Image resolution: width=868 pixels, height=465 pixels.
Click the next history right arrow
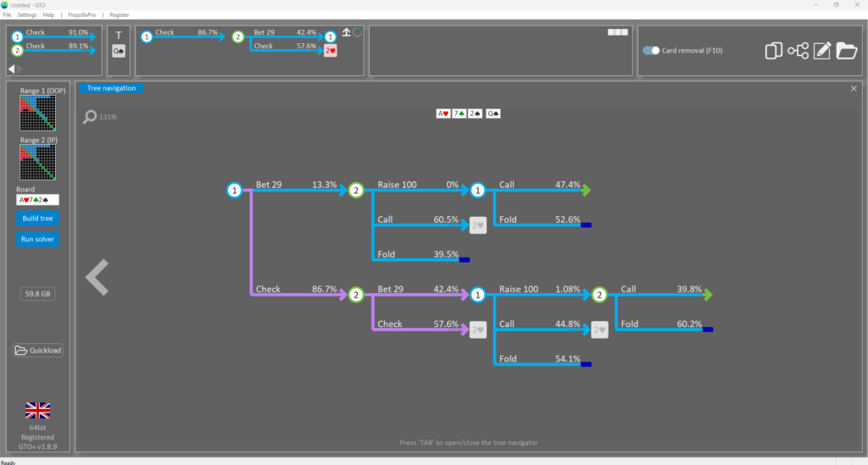coord(20,69)
